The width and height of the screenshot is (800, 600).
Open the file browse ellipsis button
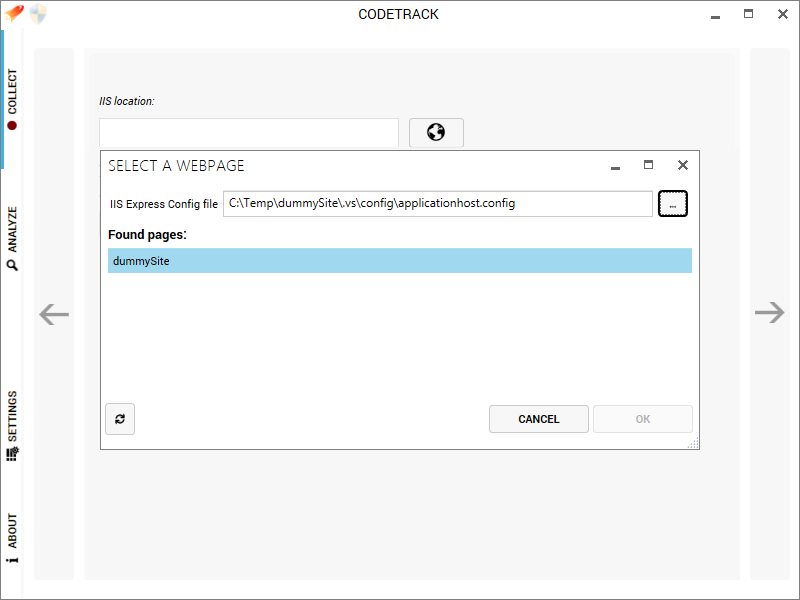672,204
